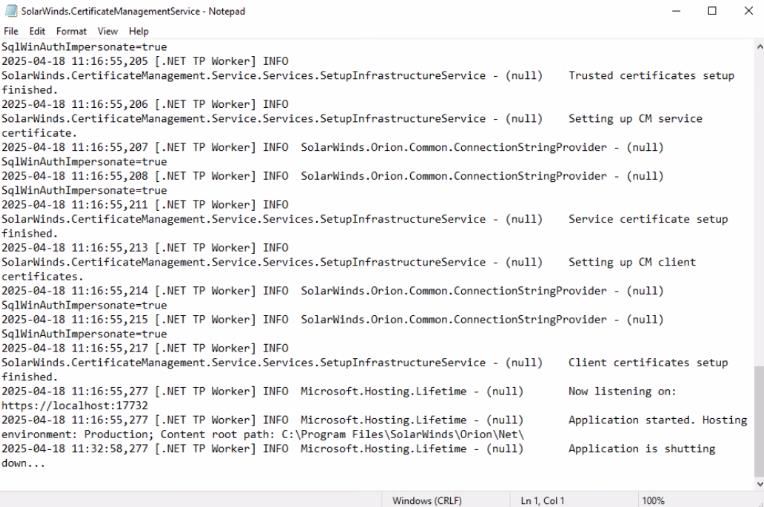Click the Windows (CRLF) status bar section
The width and height of the screenshot is (764, 507).
point(427,501)
